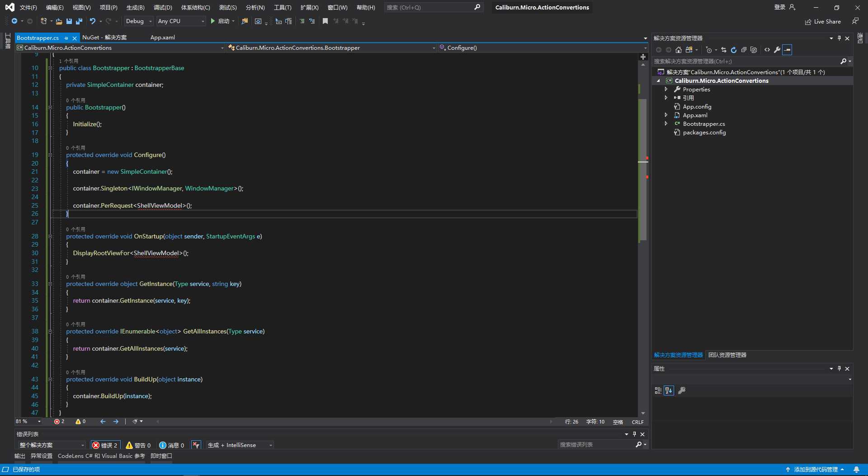This screenshot has width=868, height=476.
Task: Click the Home icon in Solution Explorer
Action: pos(679,50)
